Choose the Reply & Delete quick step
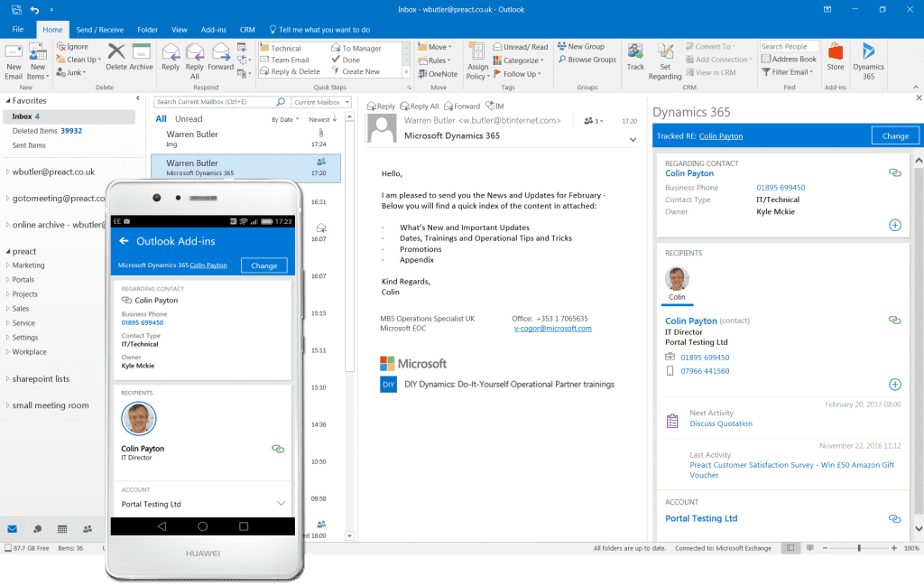924x586 pixels. [x=291, y=71]
